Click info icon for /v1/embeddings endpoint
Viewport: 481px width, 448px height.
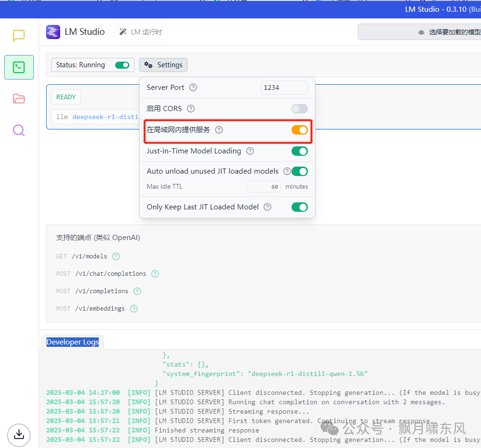click(134, 309)
